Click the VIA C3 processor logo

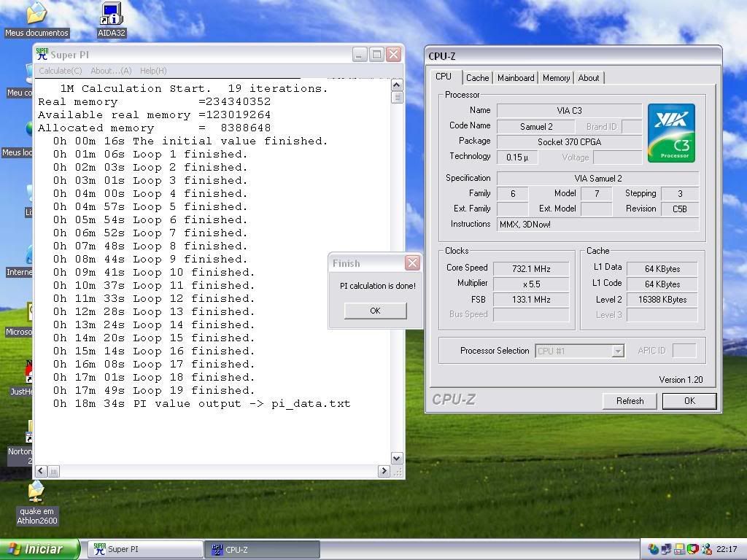coord(670,133)
